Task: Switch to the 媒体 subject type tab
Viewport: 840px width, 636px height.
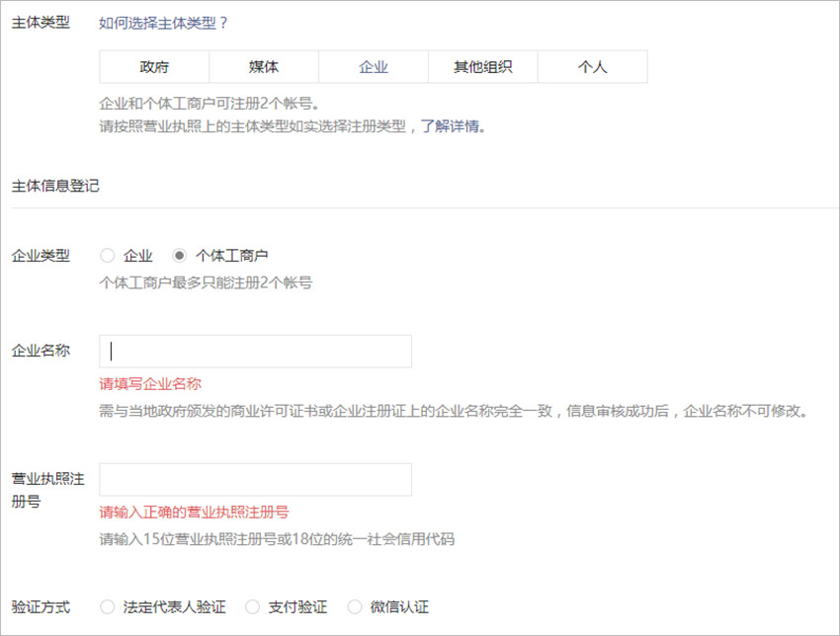Action: 264,67
